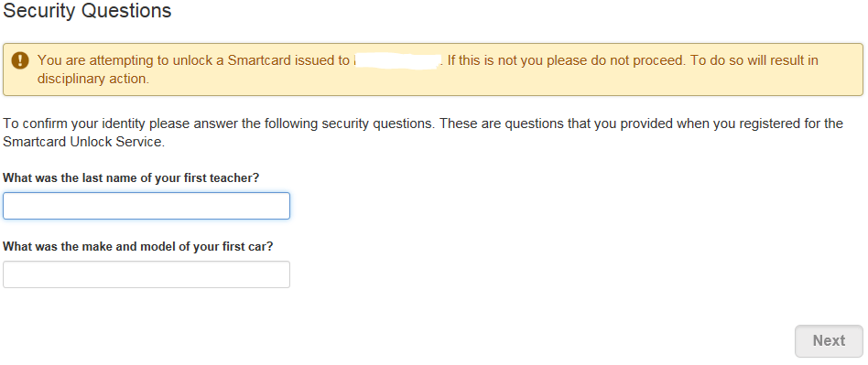Image resolution: width=868 pixels, height=365 pixels.
Task: Click the words "disciplinary action" in the warning
Action: tap(93, 79)
